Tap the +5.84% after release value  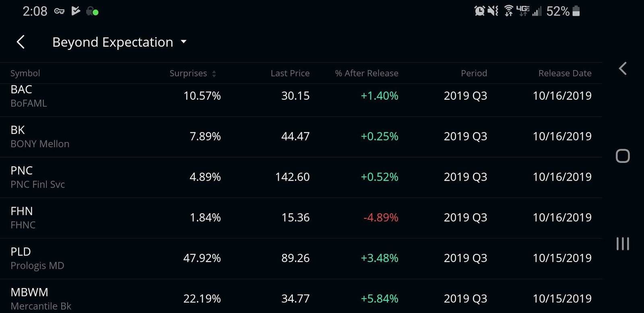click(x=380, y=299)
